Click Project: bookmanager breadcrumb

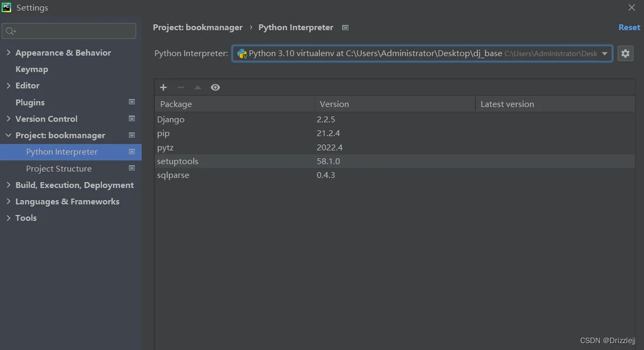tap(197, 27)
